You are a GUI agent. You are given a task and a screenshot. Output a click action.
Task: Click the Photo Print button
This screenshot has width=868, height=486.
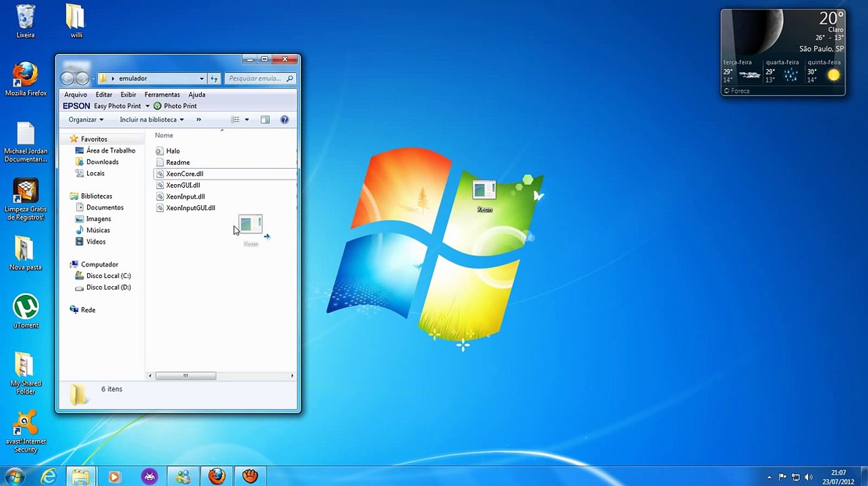point(175,106)
